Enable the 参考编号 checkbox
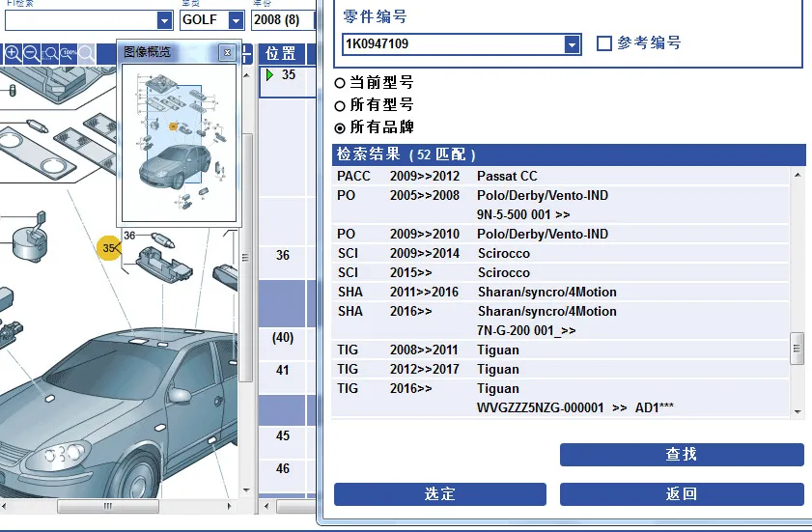This screenshot has width=812, height=532. (603, 43)
